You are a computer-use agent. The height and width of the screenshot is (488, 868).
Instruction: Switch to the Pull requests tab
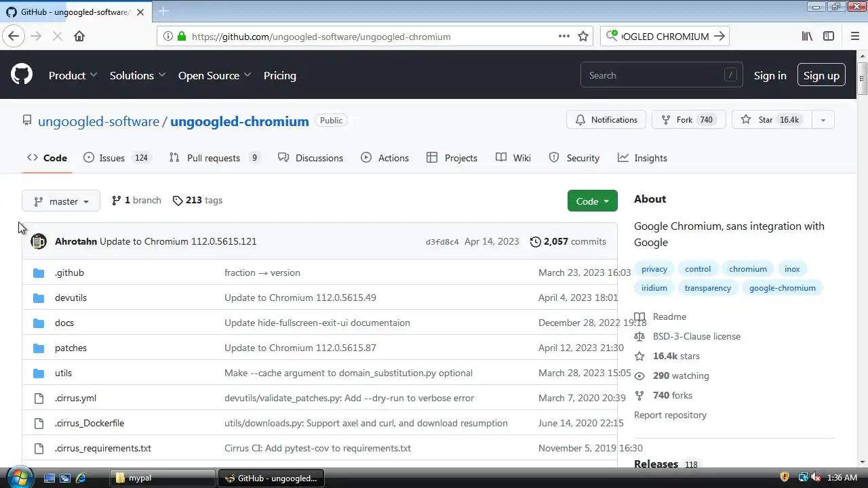pyautogui.click(x=214, y=158)
